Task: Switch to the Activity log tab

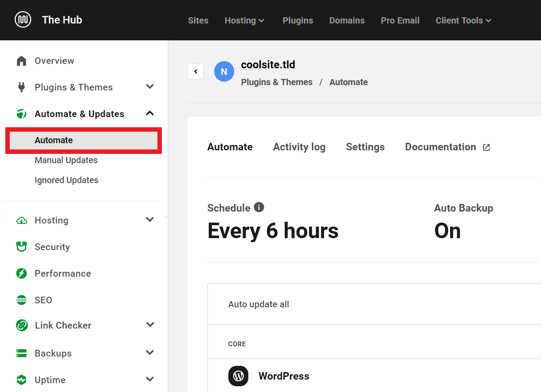Action: [x=299, y=147]
